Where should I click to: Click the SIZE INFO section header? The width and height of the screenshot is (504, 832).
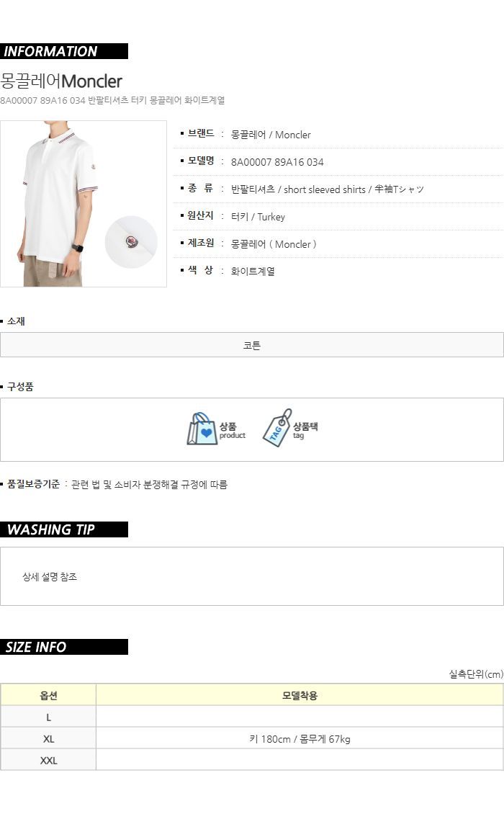click(64, 647)
